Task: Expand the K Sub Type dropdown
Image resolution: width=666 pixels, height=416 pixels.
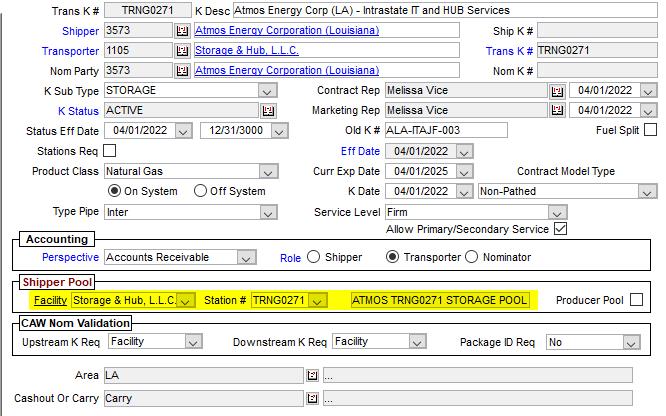Action: (x=267, y=91)
